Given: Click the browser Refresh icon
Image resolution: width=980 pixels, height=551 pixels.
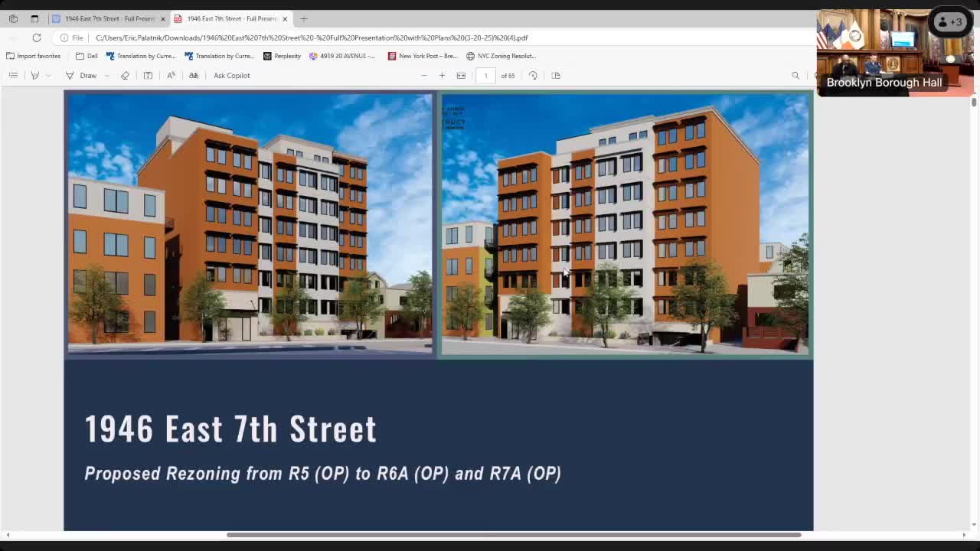Looking at the screenshot, I should click(36, 37).
